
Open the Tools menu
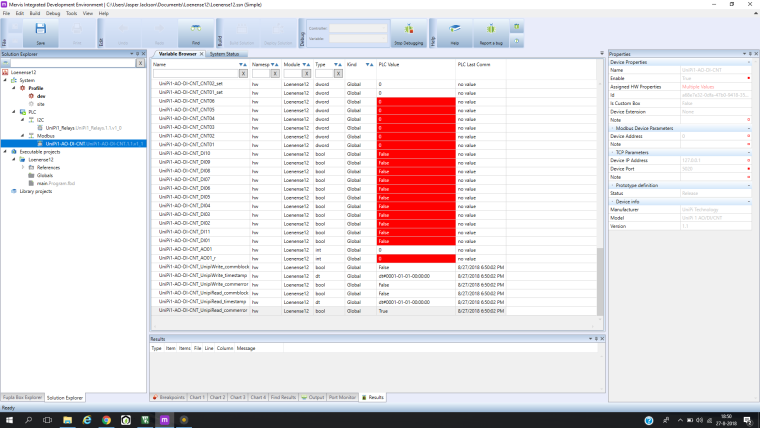tap(71, 13)
